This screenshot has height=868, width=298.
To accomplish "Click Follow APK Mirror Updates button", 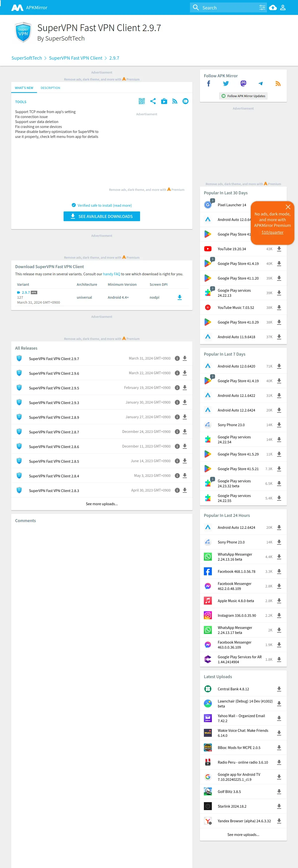I will pyautogui.click(x=243, y=96).
